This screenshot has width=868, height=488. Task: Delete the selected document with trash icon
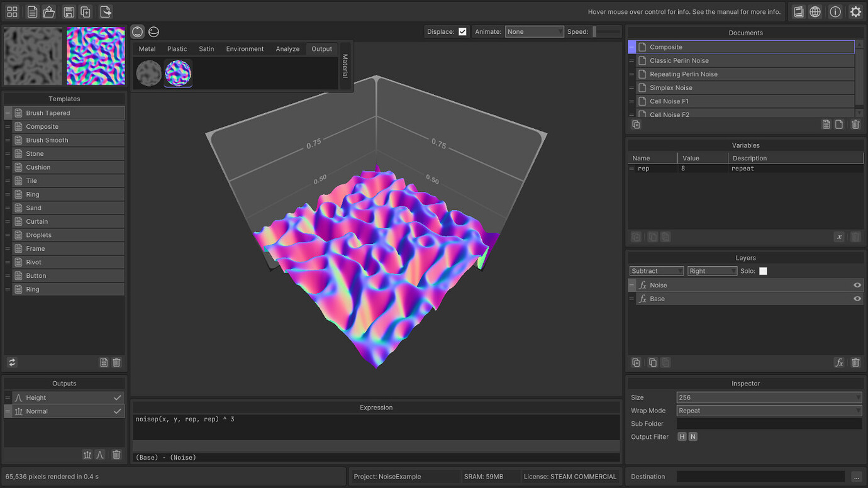(x=855, y=124)
